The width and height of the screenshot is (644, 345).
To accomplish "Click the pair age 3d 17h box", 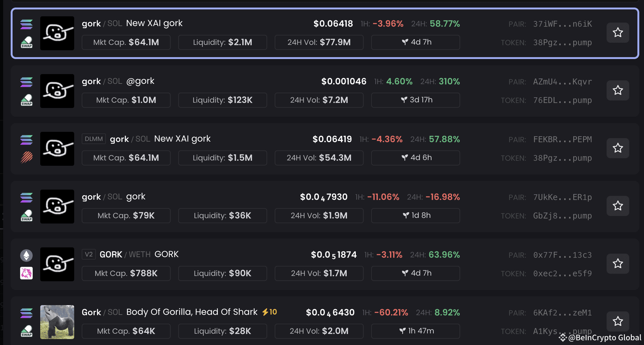I will [415, 100].
